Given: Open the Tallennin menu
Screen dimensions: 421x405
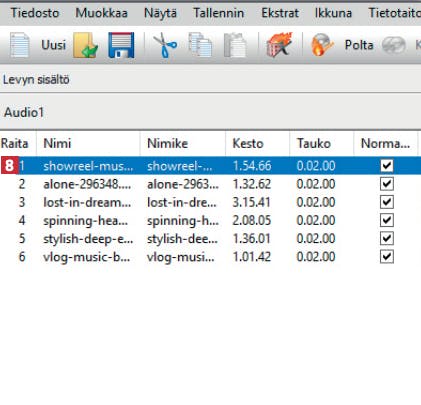Looking at the screenshot, I should coord(219,13).
